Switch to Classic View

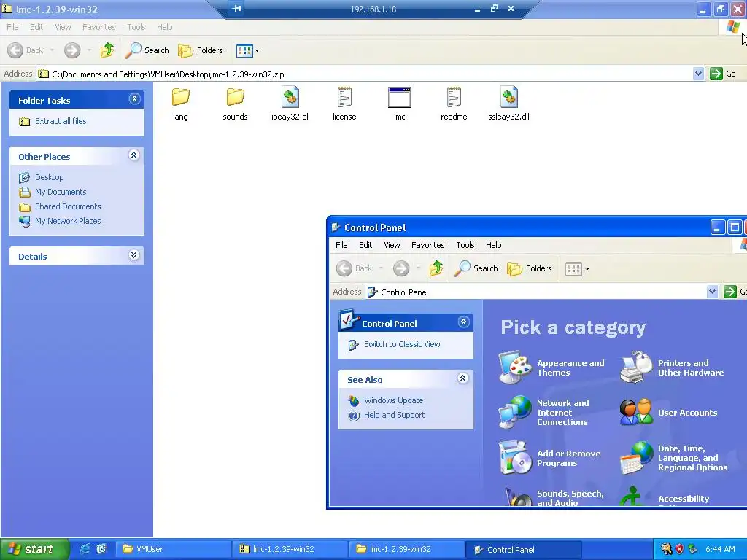402,344
